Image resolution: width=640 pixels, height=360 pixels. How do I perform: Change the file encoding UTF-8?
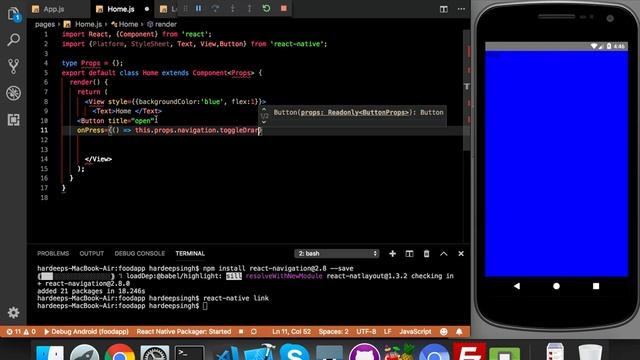(366, 331)
